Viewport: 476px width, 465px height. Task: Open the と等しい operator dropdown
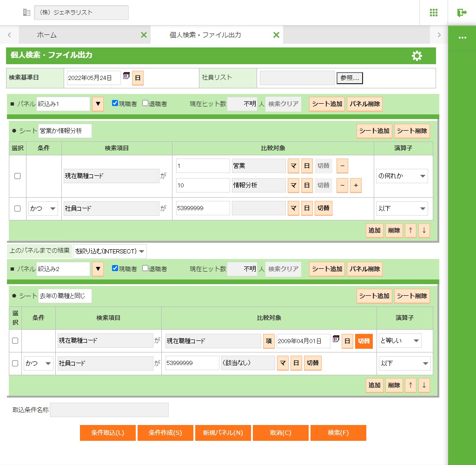click(x=400, y=341)
